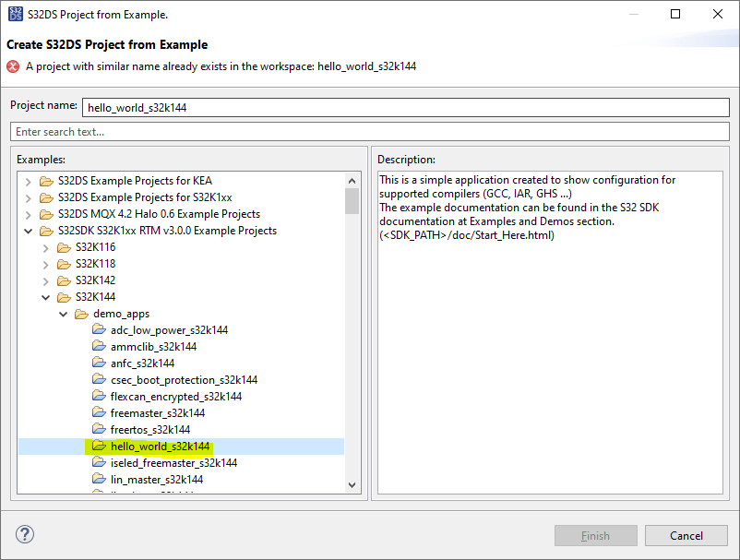The height and width of the screenshot is (560, 740).
Task: Collapse S32SDK S32K1xx RTM v3.0.0 Example Projects
Action: (29, 232)
